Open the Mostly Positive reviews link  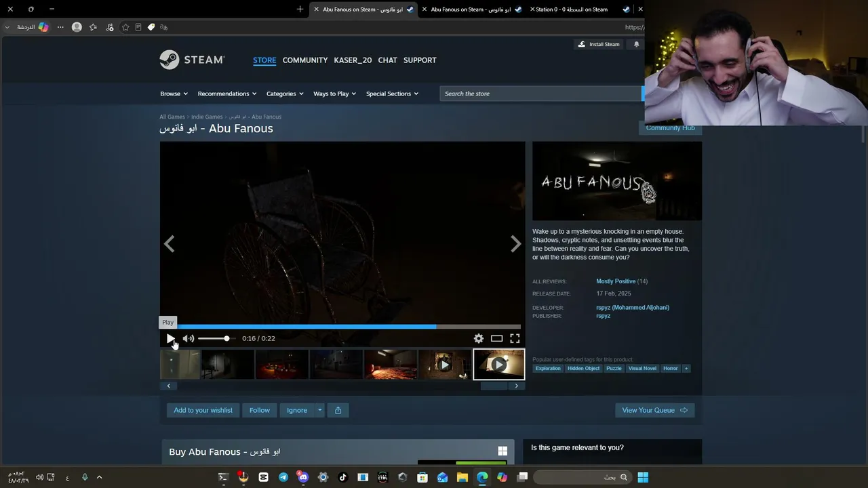(x=616, y=281)
